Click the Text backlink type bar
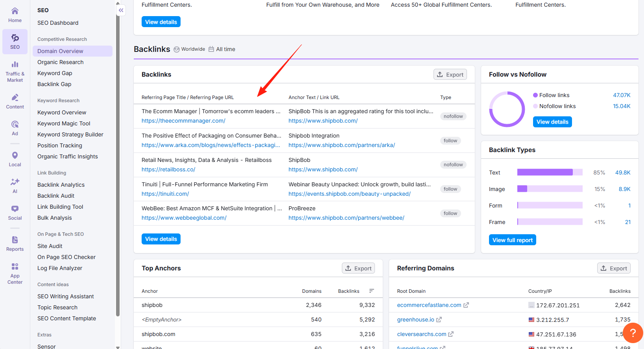 [550, 172]
